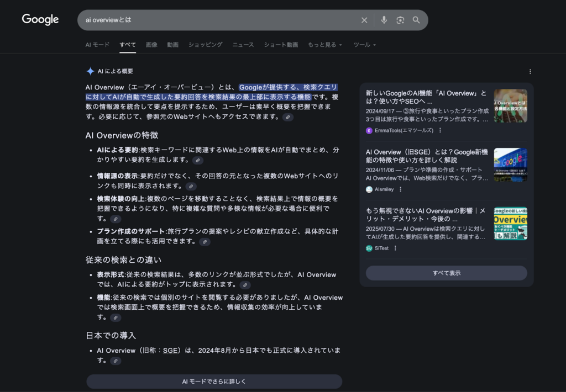Open three-dot menu beside AIsmiley source
Viewport: 566px width, 392px height.
(401, 189)
